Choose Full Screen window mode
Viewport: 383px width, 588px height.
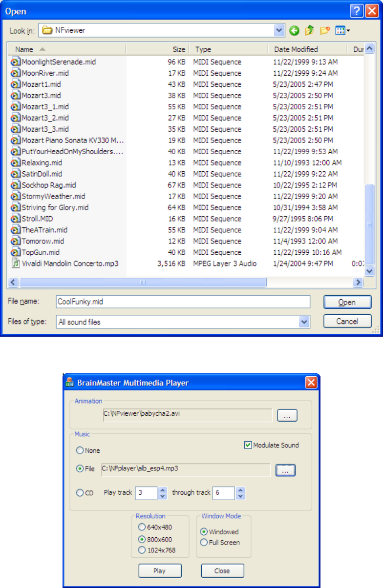click(204, 542)
